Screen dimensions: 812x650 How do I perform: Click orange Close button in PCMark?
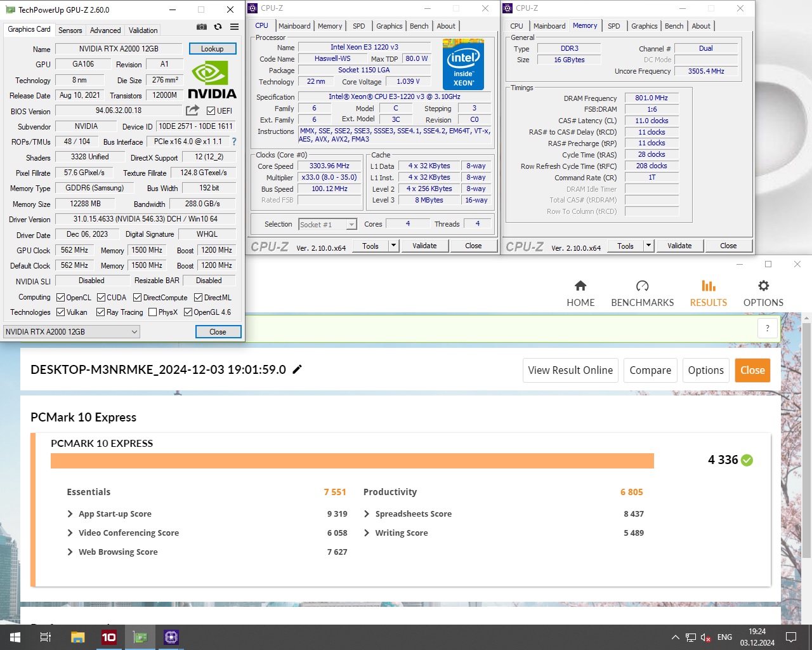point(752,370)
